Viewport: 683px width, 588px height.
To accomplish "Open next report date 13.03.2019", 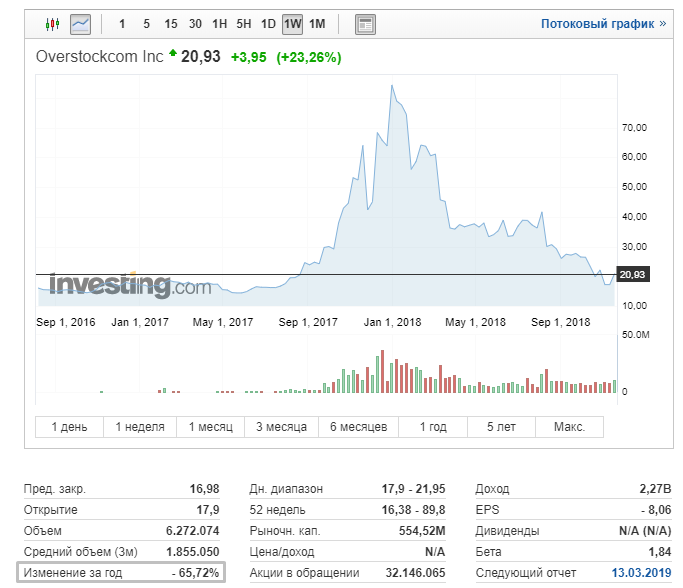I will 641,572.
